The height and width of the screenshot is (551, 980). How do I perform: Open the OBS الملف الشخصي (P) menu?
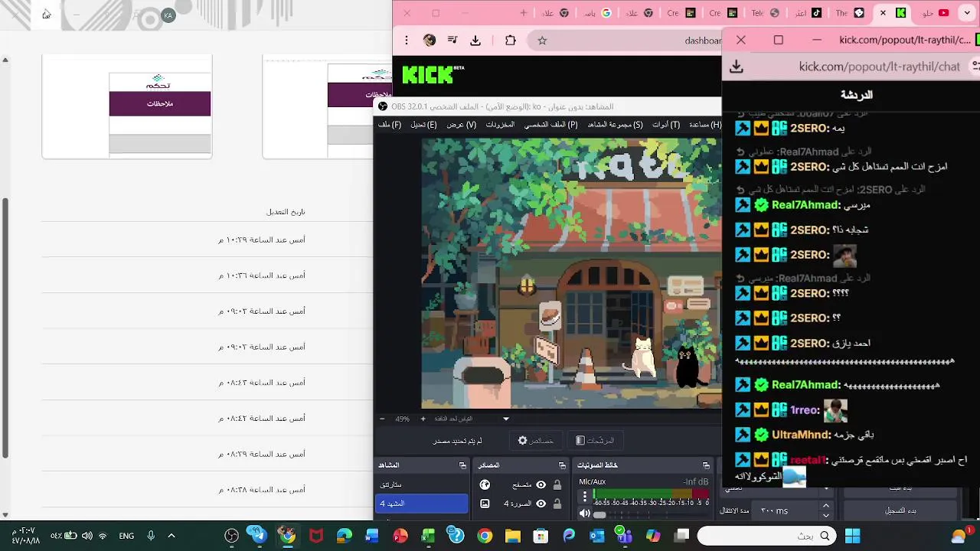tap(550, 125)
